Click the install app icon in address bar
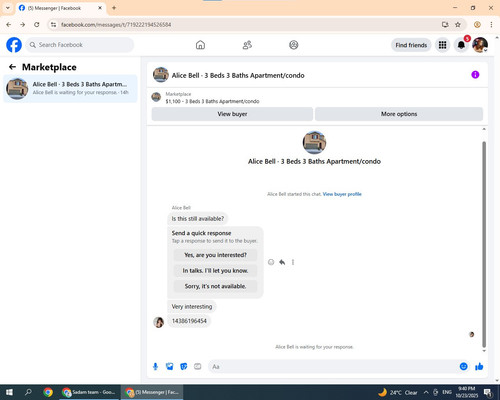The height and width of the screenshot is (400, 500). [x=445, y=25]
